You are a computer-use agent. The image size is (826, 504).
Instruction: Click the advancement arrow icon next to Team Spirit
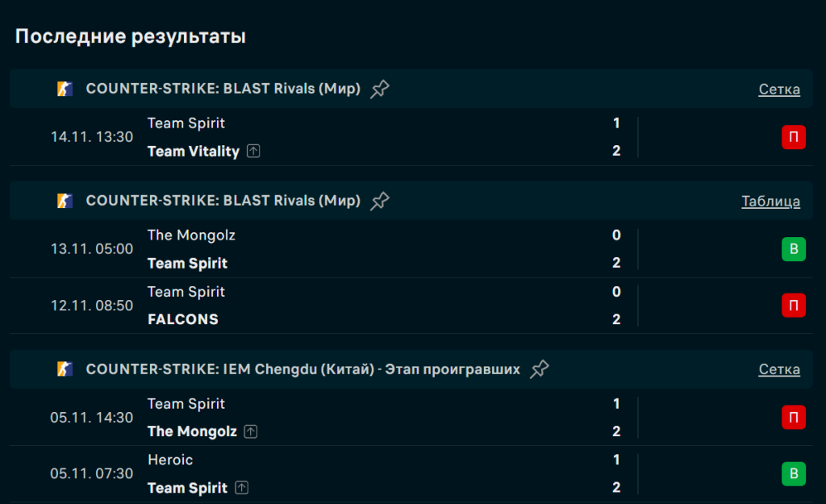click(x=242, y=488)
